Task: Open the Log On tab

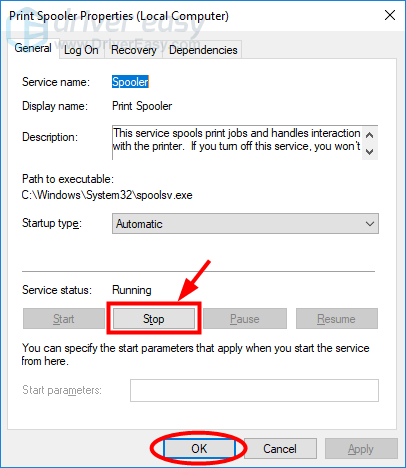Action: tap(81, 50)
